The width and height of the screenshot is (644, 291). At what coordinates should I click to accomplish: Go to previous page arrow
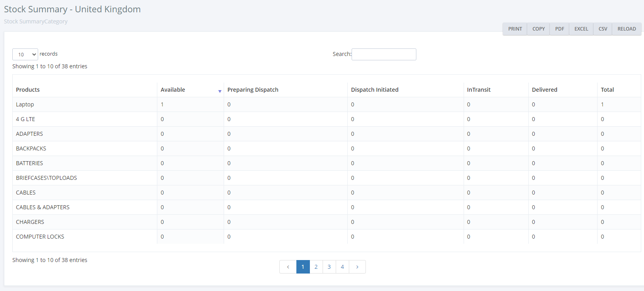(x=288, y=267)
